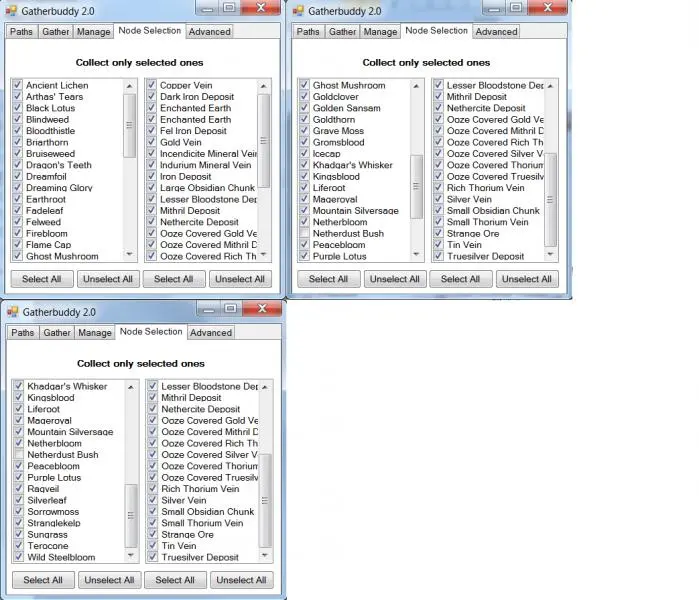The width and height of the screenshot is (699, 600).
Task: Open Advanced tab in the Ancient Lichen window
Action: click(x=210, y=32)
